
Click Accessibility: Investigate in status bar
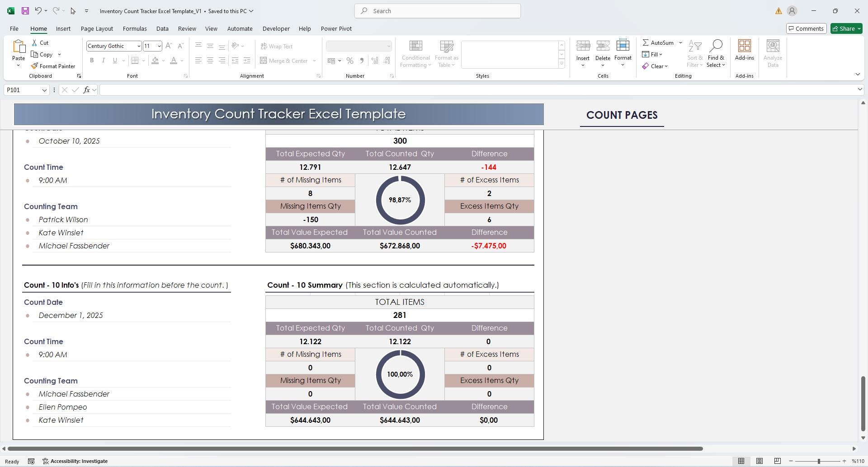[75, 461]
